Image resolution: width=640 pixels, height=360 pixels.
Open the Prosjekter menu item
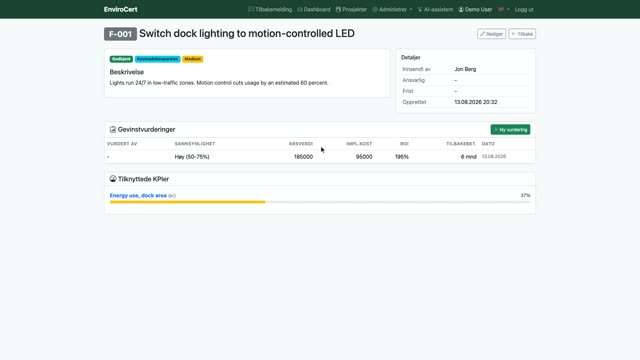pos(351,9)
